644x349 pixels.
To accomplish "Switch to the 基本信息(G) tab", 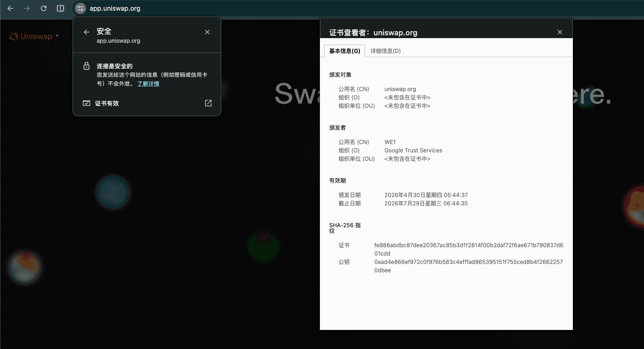I will point(345,51).
